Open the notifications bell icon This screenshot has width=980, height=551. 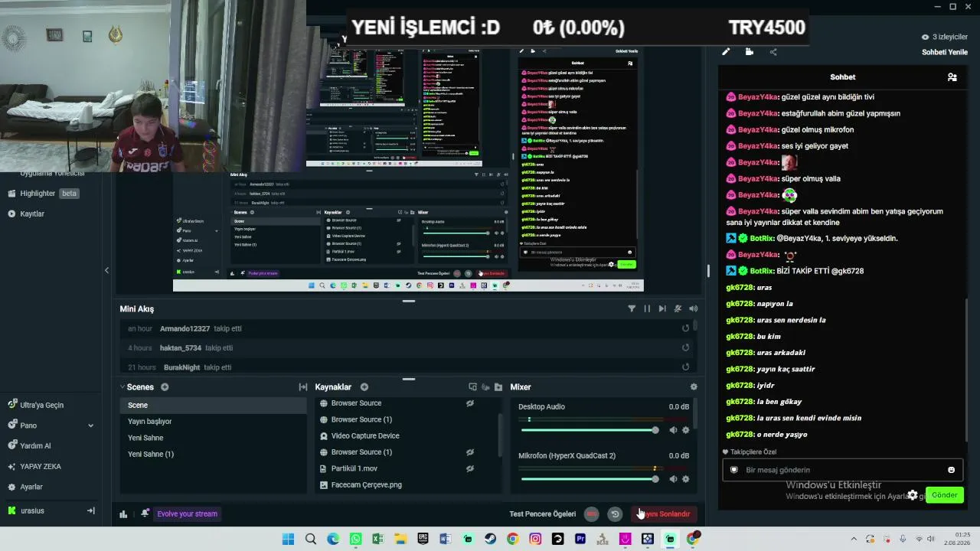[145, 514]
